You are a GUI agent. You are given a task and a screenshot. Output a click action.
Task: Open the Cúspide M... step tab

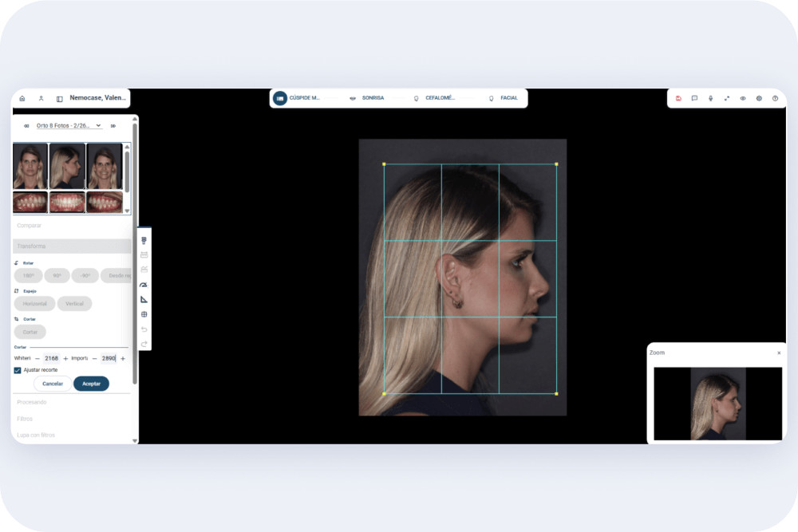297,98
